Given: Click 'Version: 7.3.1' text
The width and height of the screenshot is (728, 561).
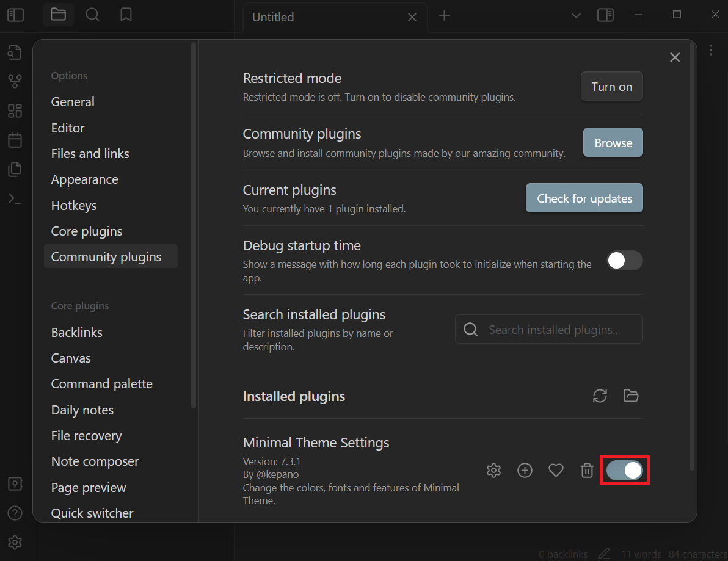Looking at the screenshot, I should 272,461.
